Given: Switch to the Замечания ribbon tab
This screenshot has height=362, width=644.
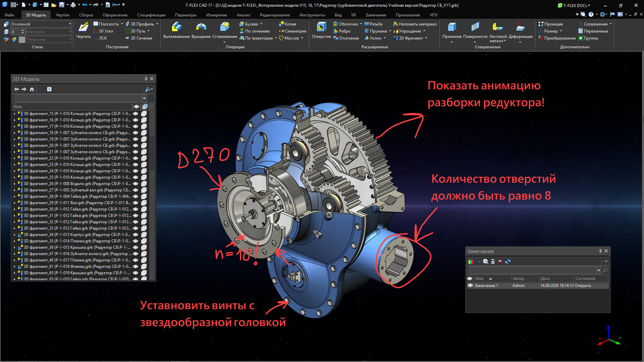Looking at the screenshot, I should pos(376,15).
